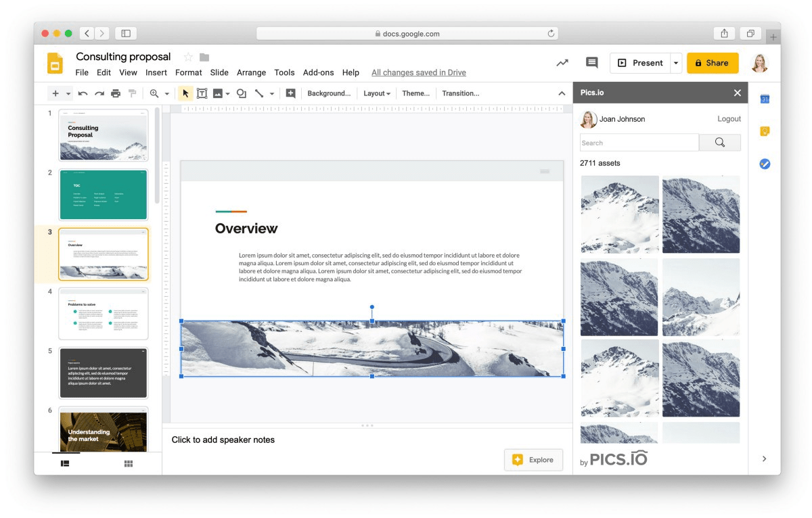Select the Line tool
The image size is (812, 518).
(258, 93)
